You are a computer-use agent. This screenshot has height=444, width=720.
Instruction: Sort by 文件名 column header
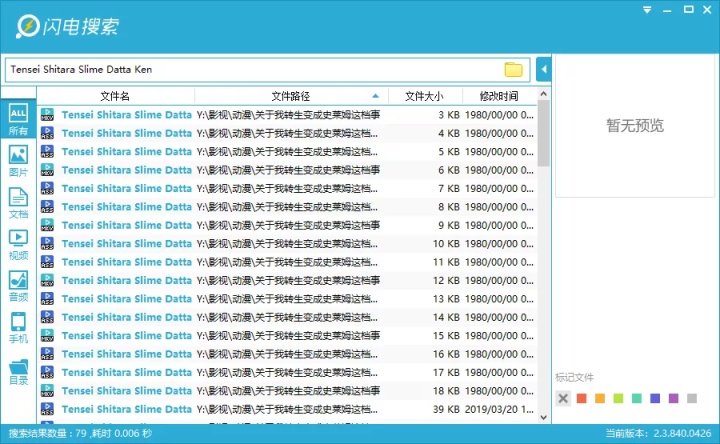(115, 96)
